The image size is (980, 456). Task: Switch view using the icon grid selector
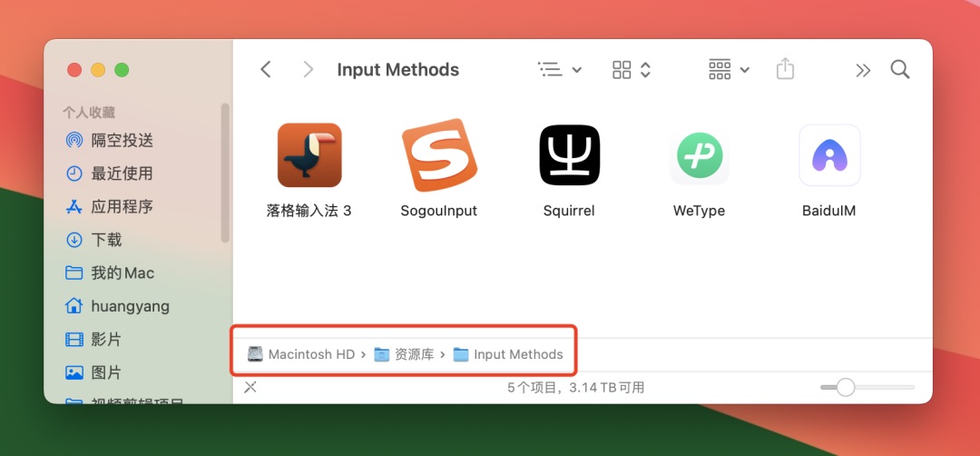tap(632, 69)
